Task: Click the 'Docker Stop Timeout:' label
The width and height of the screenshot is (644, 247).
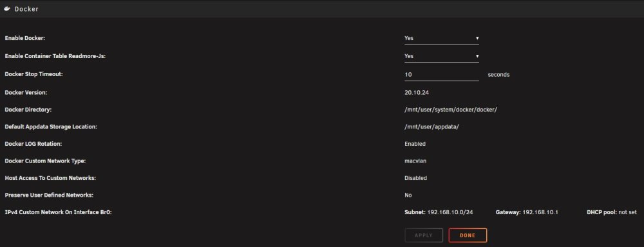Action: pyautogui.click(x=33, y=74)
